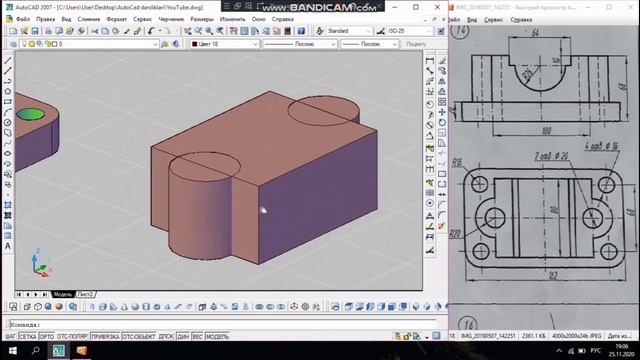Create a new drawing from standard toolbar
This screenshot has width=640, height=360.
[13, 31]
